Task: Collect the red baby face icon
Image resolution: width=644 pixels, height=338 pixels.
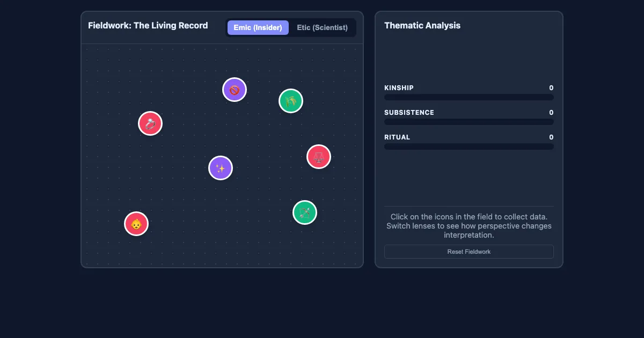Action: [x=136, y=224]
